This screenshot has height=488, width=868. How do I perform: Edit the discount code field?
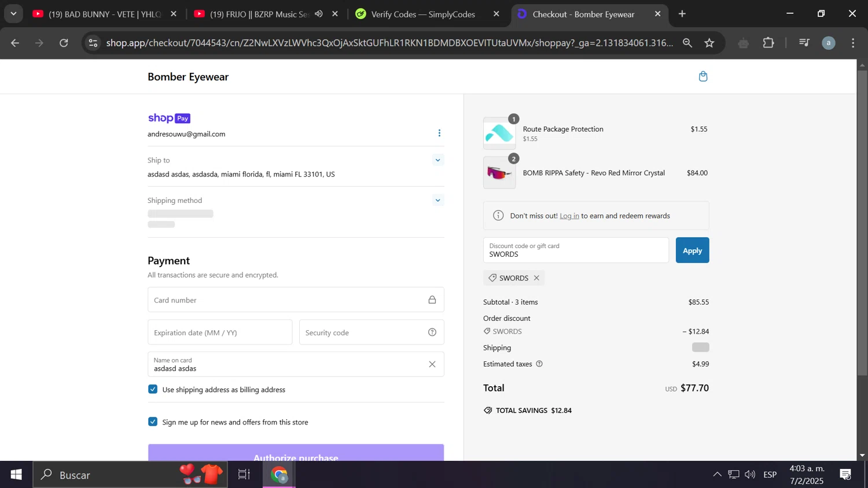pos(576,250)
